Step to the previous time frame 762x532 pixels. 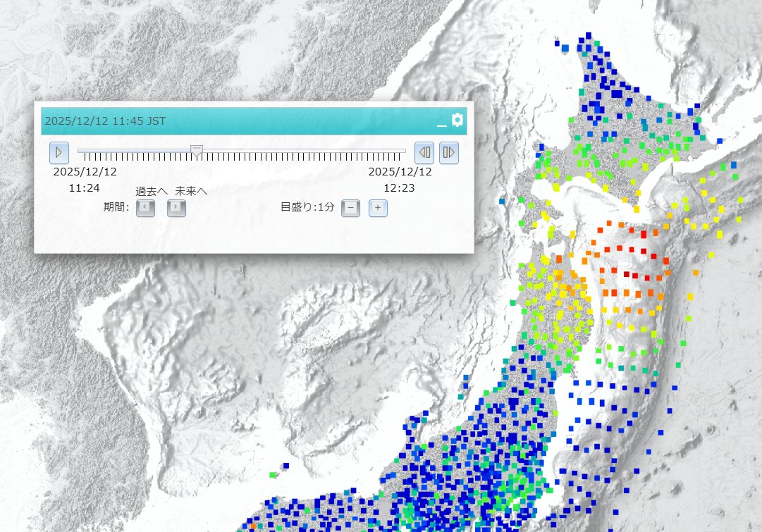[x=424, y=153]
